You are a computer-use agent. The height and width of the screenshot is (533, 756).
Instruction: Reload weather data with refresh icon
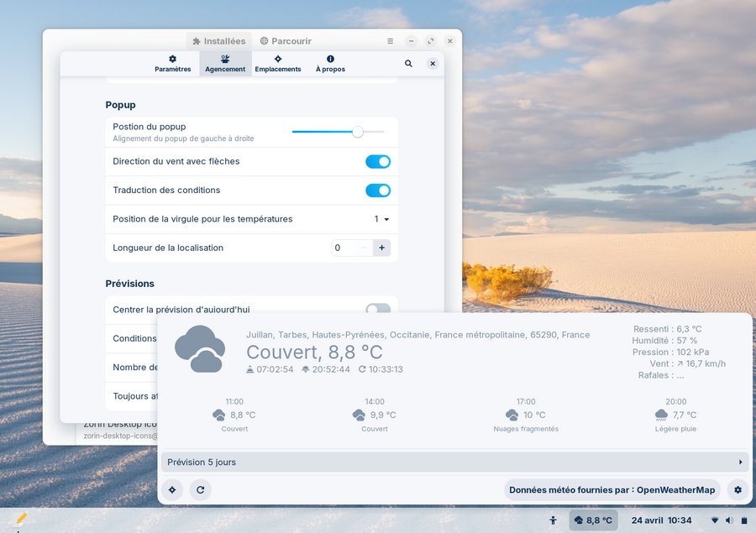tap(200, 489)
